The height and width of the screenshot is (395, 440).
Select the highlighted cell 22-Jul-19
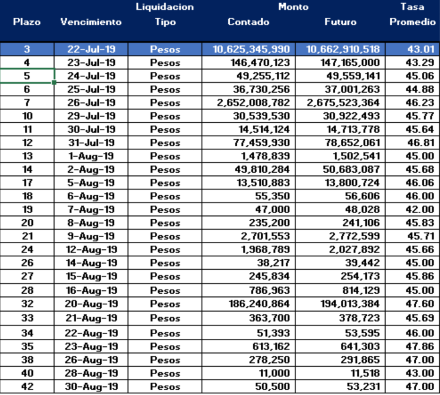point(91,49)
